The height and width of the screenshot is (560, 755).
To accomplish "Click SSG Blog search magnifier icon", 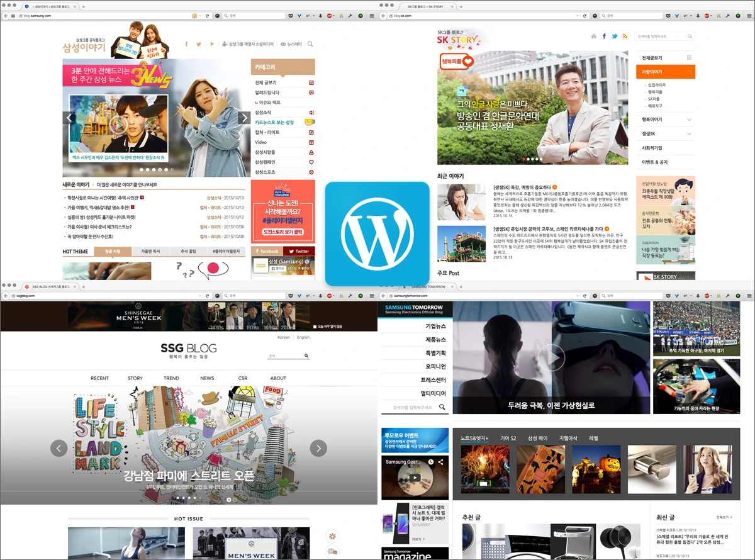I will (x=306, y=356).
